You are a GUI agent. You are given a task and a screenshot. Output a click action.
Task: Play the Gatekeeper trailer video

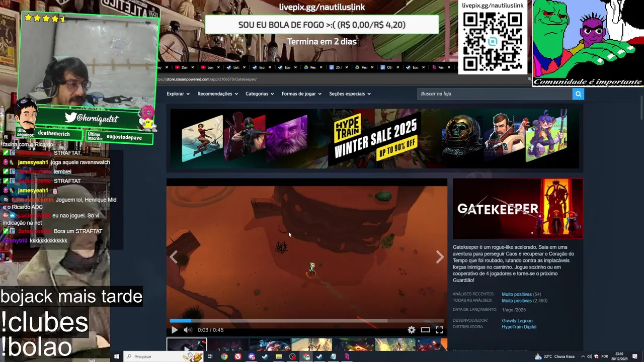(x=174, y=330)
